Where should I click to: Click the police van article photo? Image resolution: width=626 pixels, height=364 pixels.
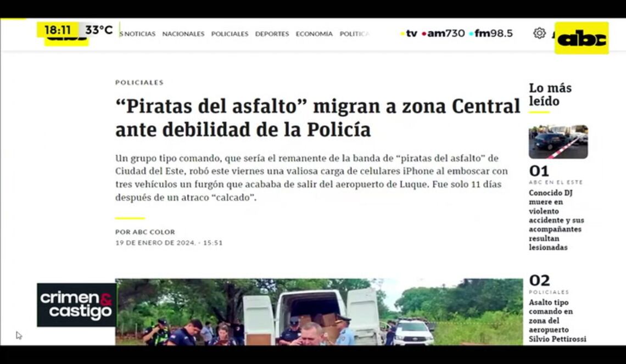point(319,312)
